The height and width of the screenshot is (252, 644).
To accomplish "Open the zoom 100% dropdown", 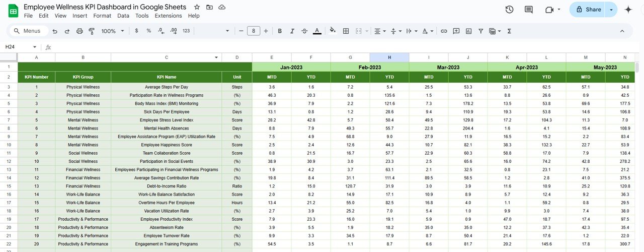I will pyautogui.click(x=113, y=31).
